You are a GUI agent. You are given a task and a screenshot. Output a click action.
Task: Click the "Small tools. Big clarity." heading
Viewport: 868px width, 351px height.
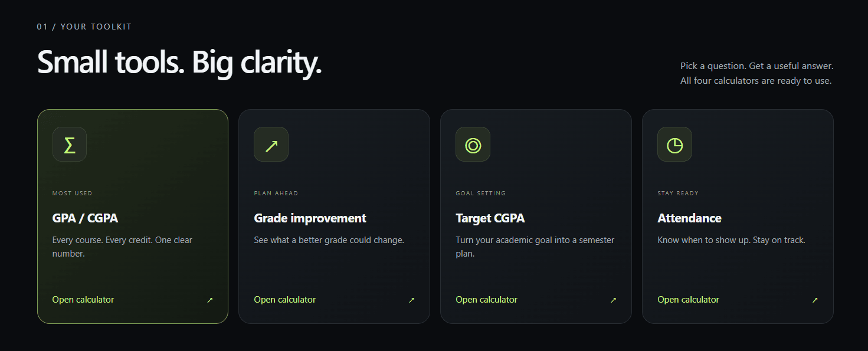pyautogui.click(x=179, y=63)
